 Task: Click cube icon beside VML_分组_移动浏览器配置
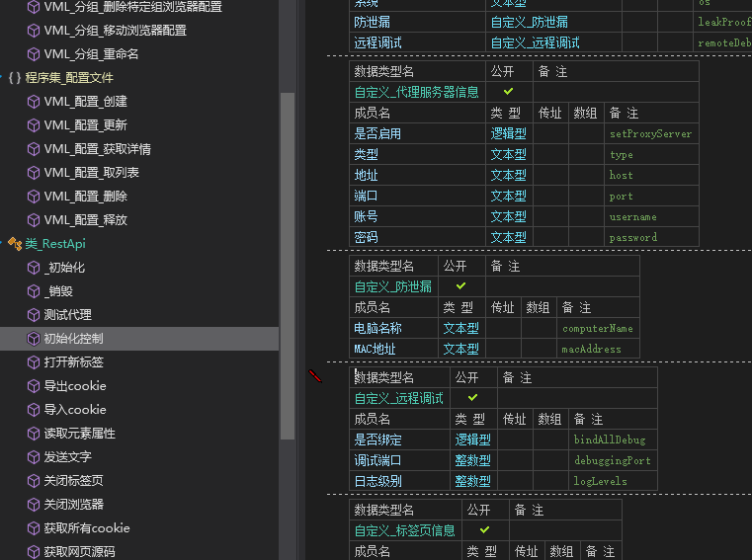(x=33, y=31)
